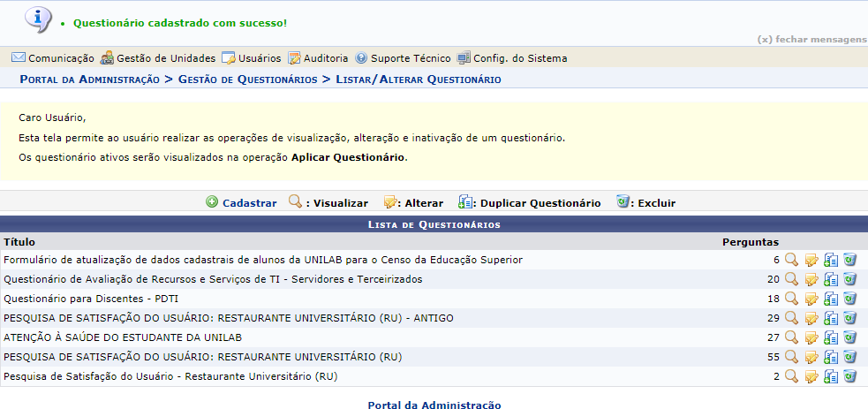Click the blue information icon beside the message
The height and width of the screenshot is (409, 868).
[x=39, y=19]
